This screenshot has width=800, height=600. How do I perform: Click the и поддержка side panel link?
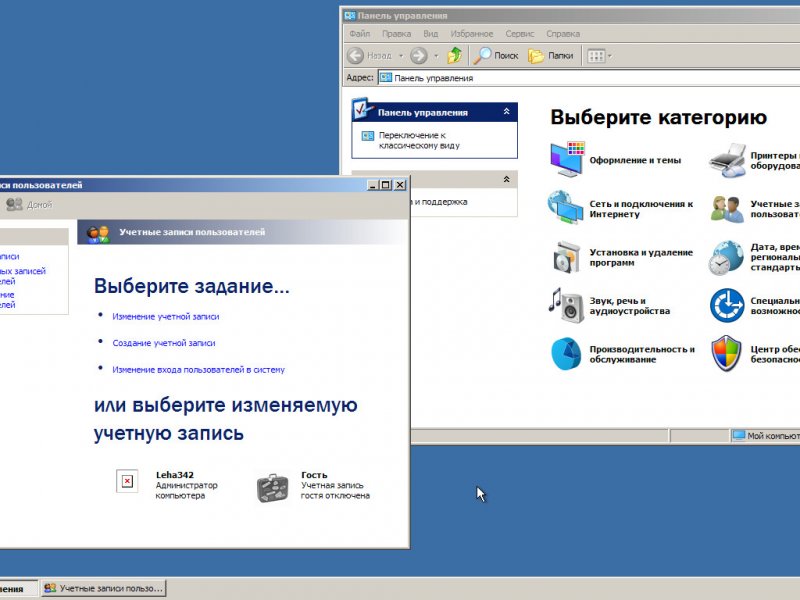tap(440, 202)
